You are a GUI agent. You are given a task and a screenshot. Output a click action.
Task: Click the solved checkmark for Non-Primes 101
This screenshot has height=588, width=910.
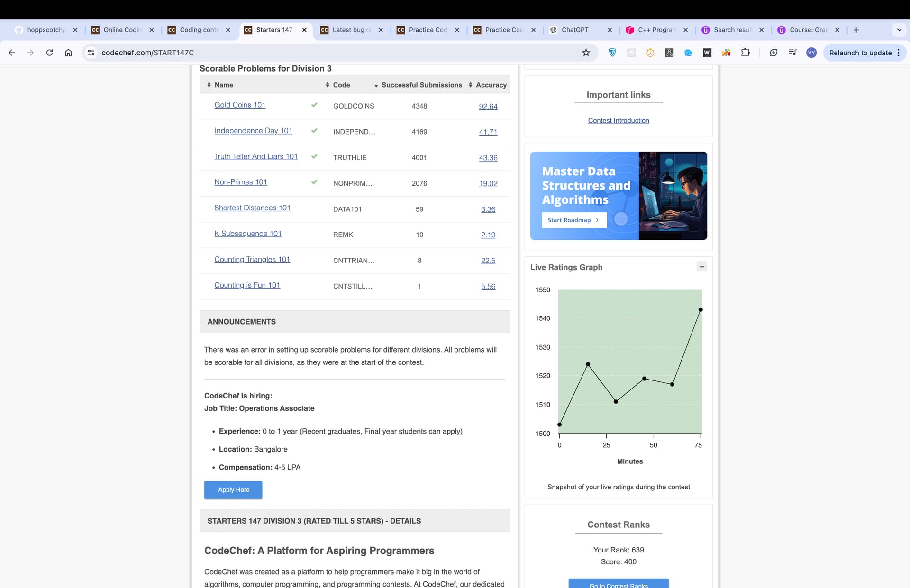pos(314,181)
